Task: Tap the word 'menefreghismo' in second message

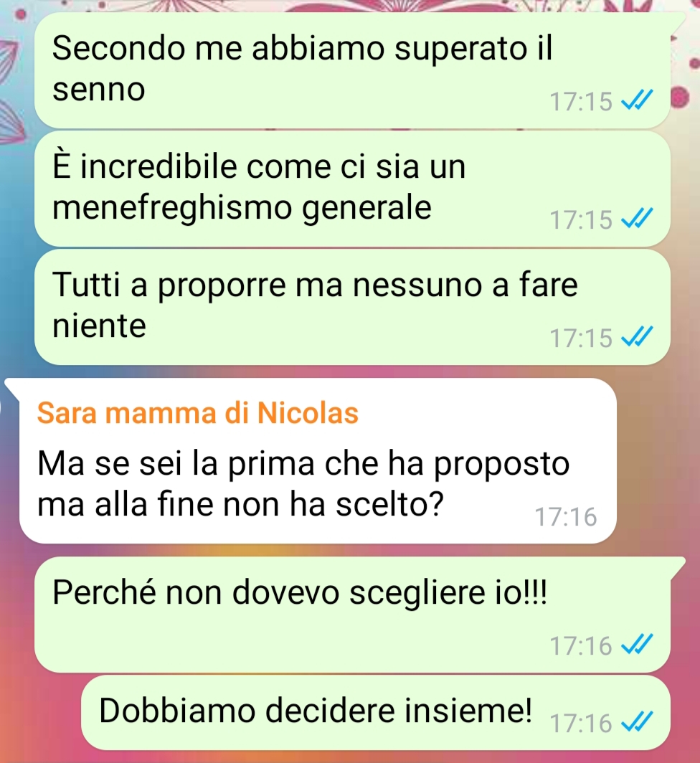Action: coord(172,208)
